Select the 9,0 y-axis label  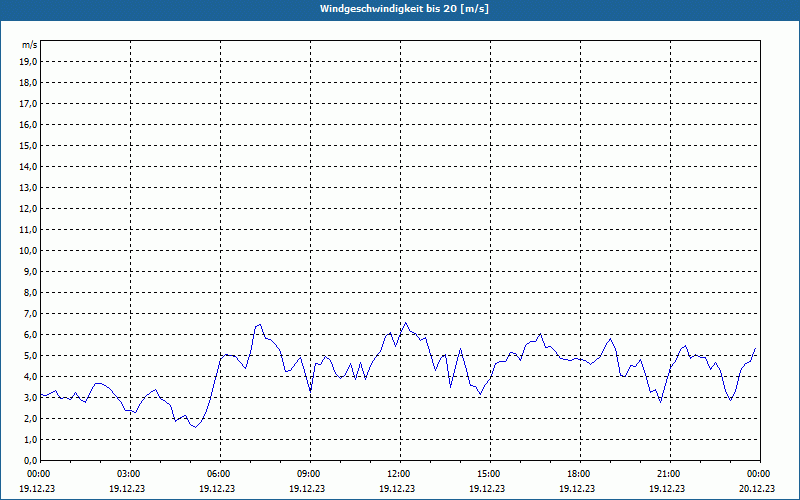click(x=30, y=271)
